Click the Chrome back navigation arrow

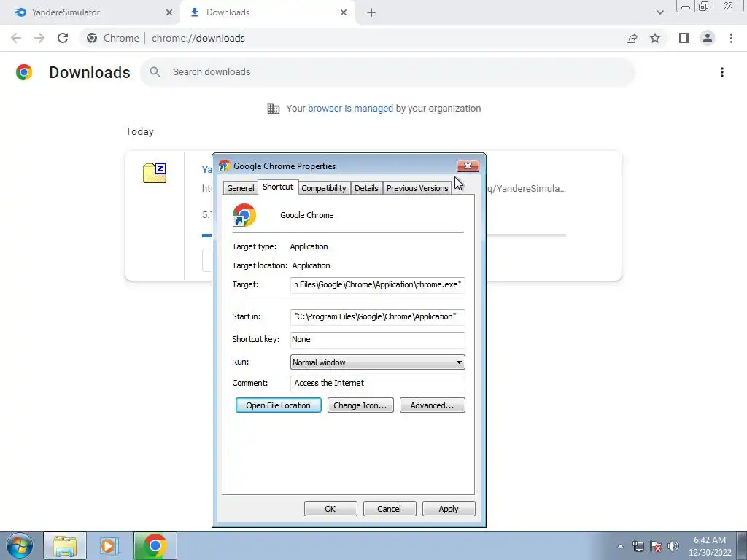click(16, 38)
